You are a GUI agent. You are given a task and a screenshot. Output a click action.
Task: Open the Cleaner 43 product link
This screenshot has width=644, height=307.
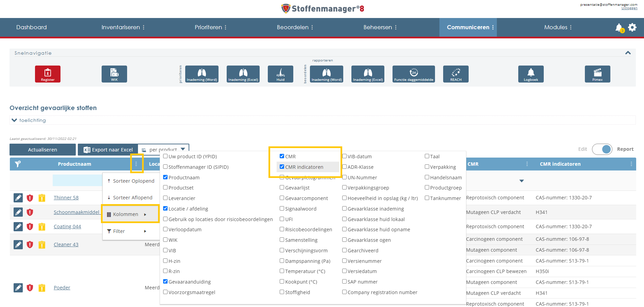click(66, 244)
